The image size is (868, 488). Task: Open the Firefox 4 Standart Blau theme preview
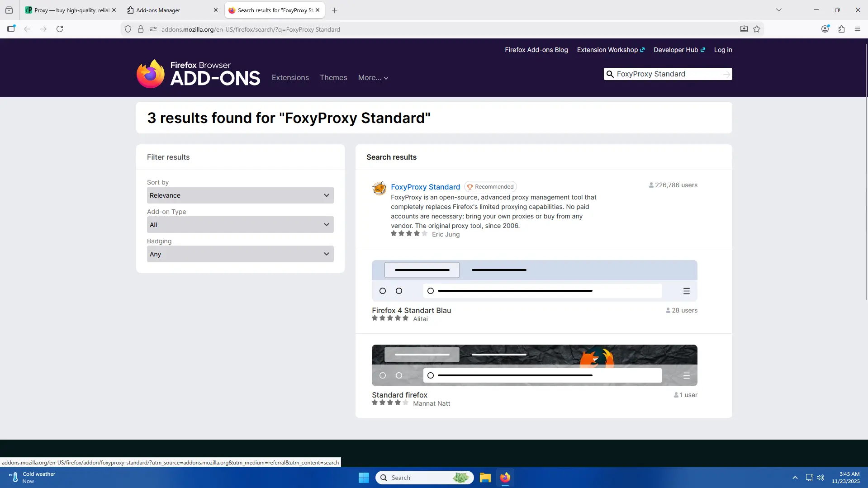click(534, 281)
